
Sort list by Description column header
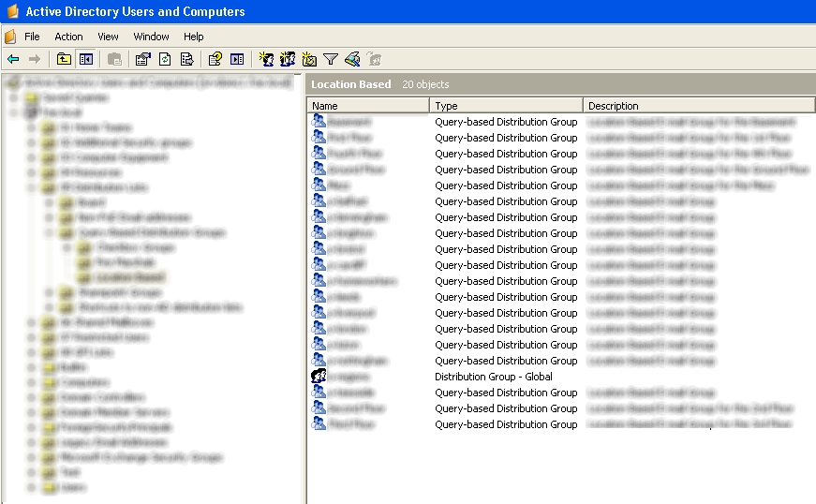tap(698, 106)
